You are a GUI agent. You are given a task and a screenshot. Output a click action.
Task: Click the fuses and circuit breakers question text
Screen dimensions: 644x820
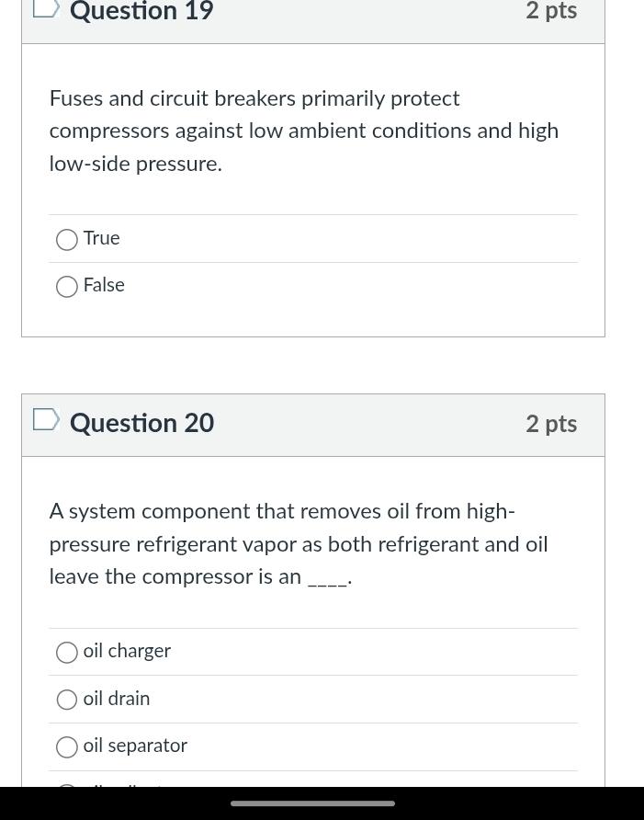click(304, 131)
